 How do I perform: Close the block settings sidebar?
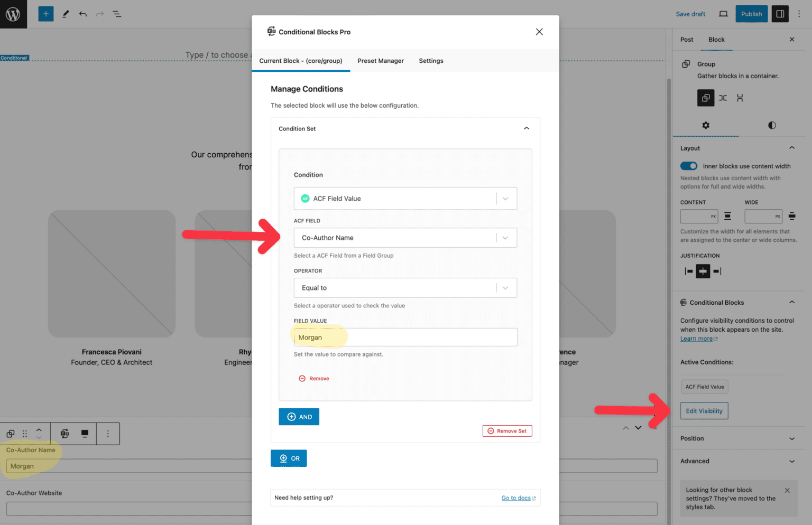(792, 40)
